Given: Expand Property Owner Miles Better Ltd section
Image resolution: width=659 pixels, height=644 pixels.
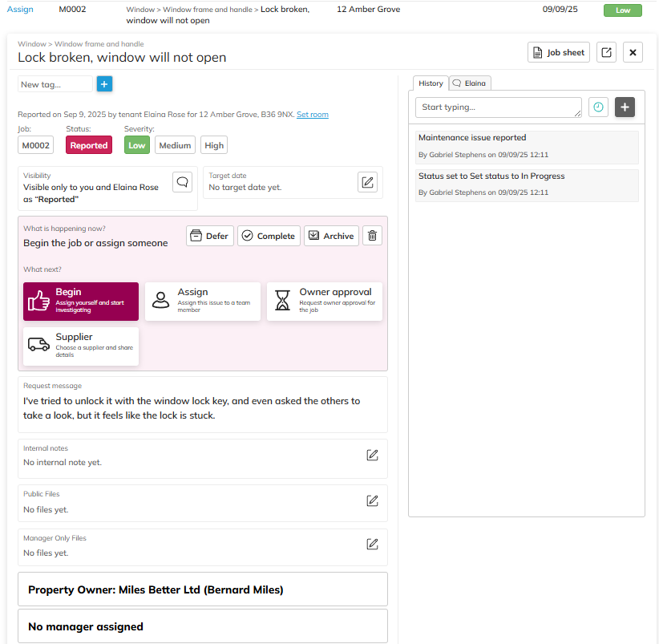Looking at the screenshot, I should pos(203,589).
